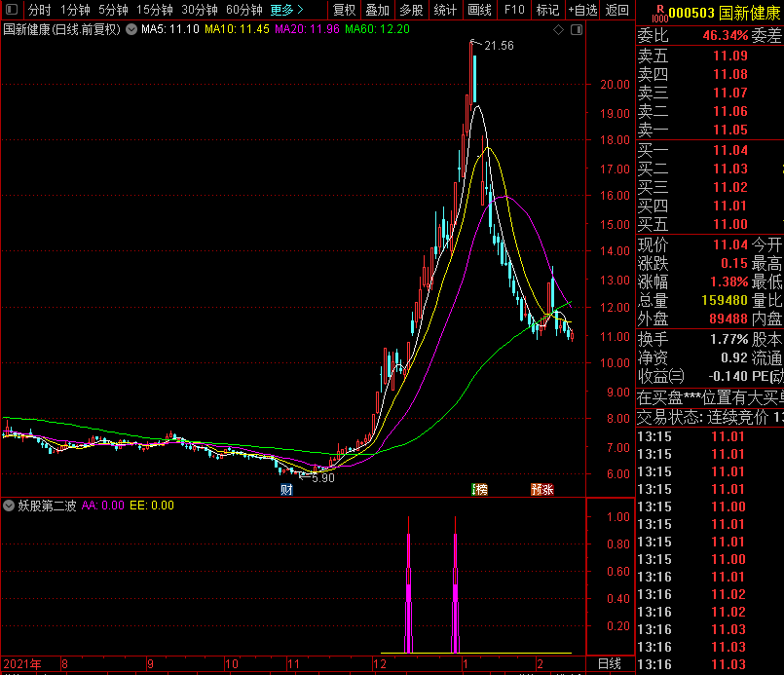The height and width of the screenshot is (675, 784).
Task: Open the 画线 drawing tools
Action: (479, 10)
